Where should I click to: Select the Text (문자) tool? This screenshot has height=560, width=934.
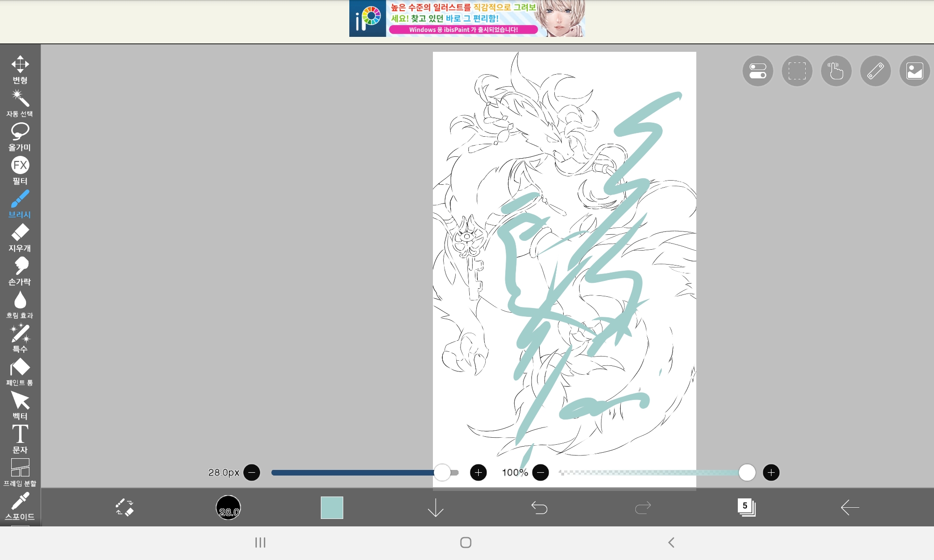(20, 439)
